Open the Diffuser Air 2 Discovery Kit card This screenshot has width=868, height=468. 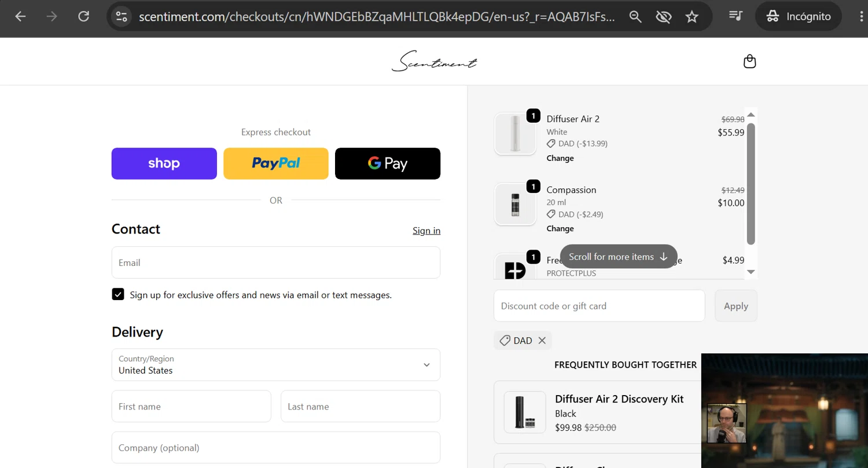(598, 412)
